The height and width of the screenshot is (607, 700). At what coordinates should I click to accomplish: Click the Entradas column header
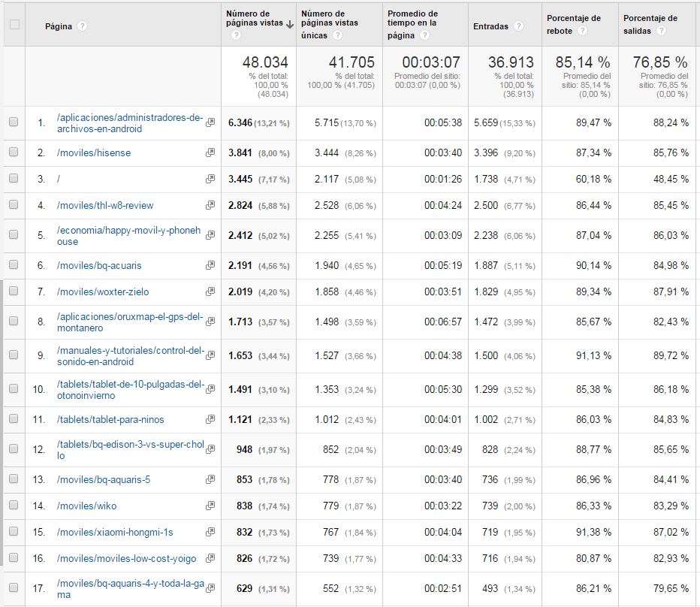[490, 26]
